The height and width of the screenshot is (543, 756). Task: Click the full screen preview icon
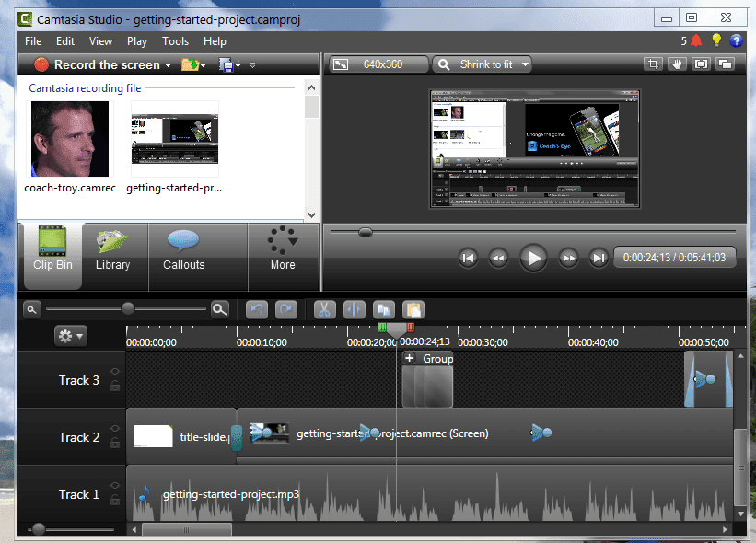701,64
